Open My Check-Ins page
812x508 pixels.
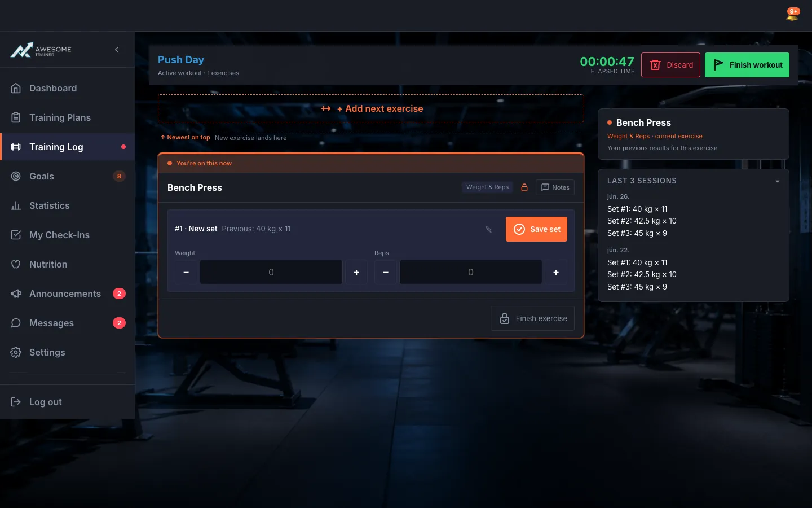(x=68, y=235)
